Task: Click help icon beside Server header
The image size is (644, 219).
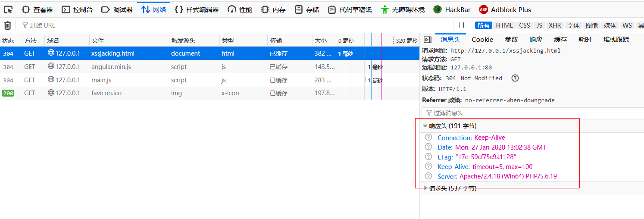Action: point(428,176)
